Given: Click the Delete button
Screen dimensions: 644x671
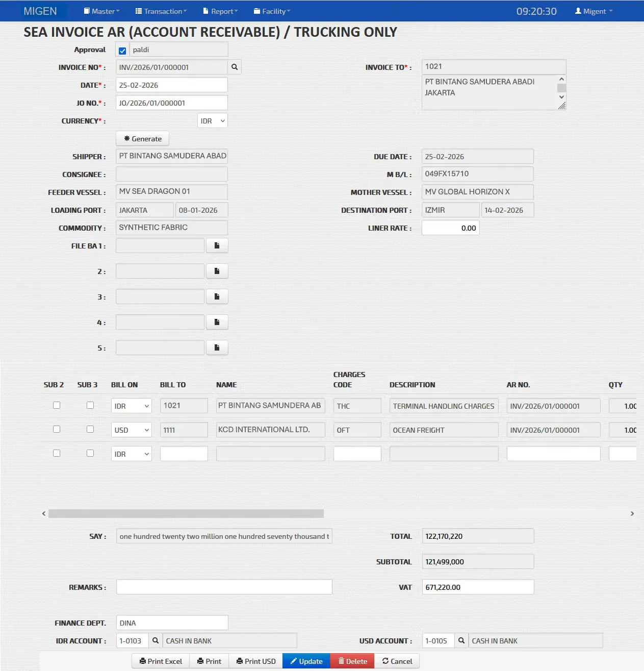Looking at the screenshot, I should [353, 661].
